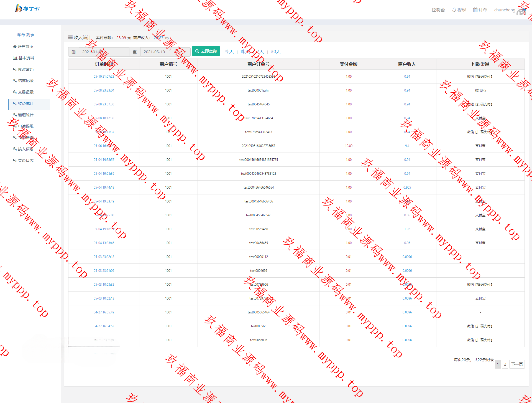
Task: Filter the results by 30天
Action: pos(276,52)
